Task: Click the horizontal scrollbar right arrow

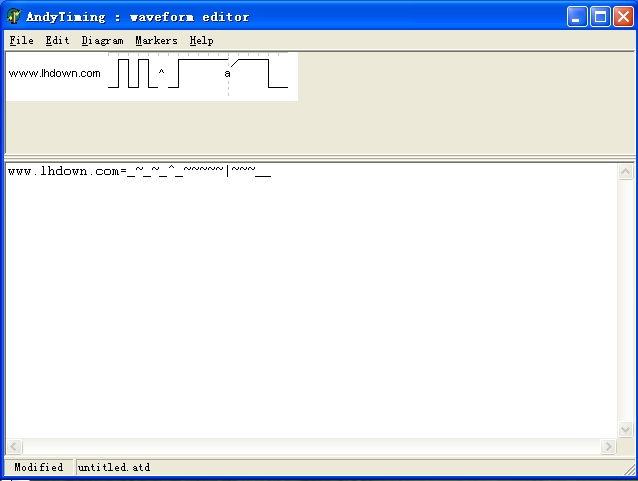Action: [x=607, y=446]
